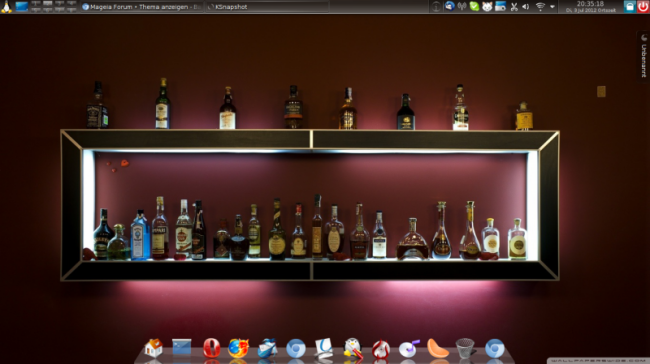This screenshot has height=364, width=650.
Task: Launch the music CD player dock icon
Action: pyautogui.click(x=409, y=348)
